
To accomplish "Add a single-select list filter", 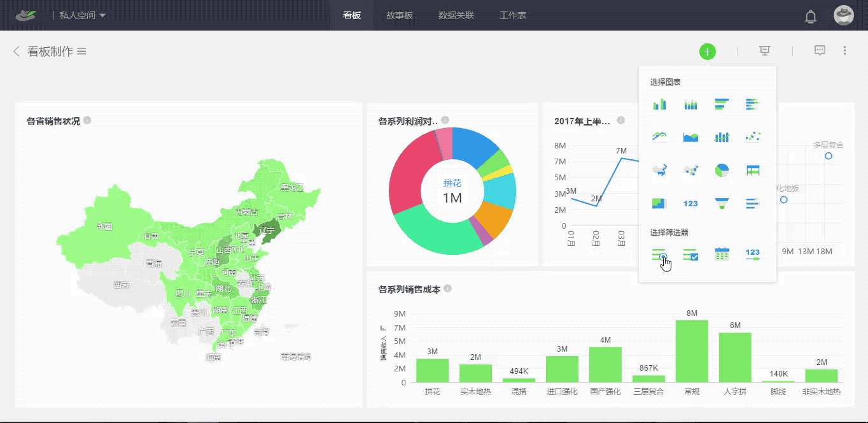I will click(659, 255).
